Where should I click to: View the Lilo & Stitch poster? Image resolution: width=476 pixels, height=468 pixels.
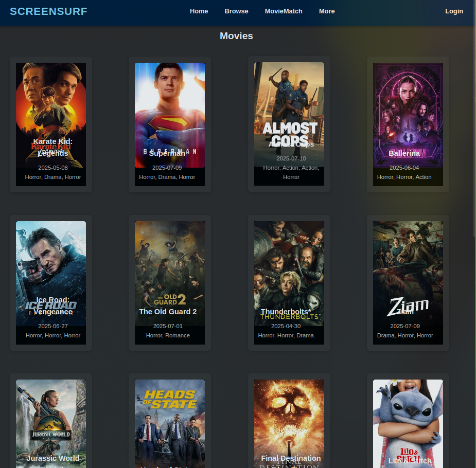click(x=408, y=424)
